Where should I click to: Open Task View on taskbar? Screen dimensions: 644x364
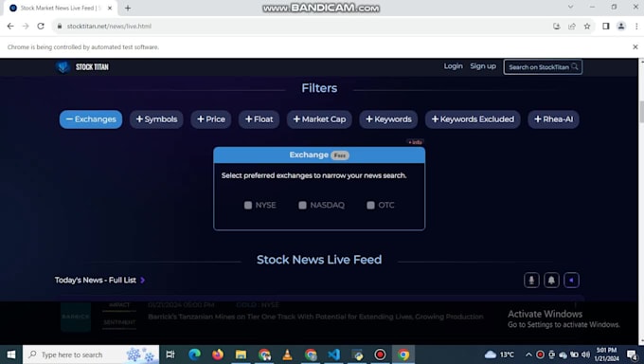click(170, 355)
